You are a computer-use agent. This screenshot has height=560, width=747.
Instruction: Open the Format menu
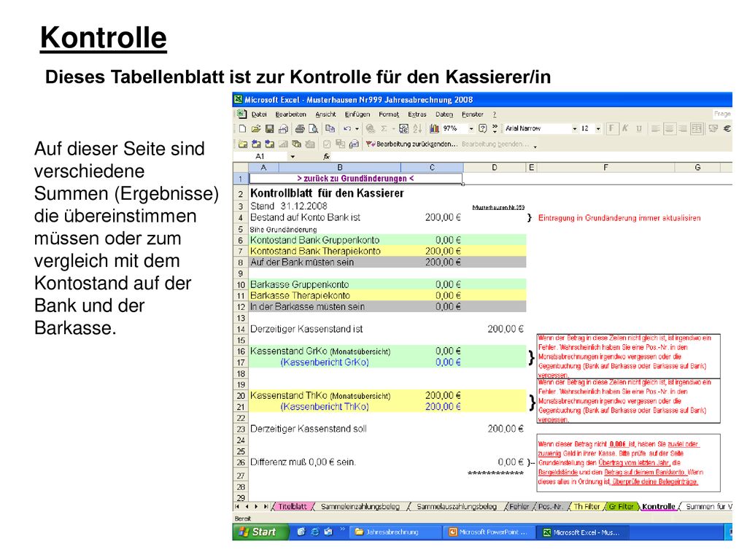click(389, 114)
